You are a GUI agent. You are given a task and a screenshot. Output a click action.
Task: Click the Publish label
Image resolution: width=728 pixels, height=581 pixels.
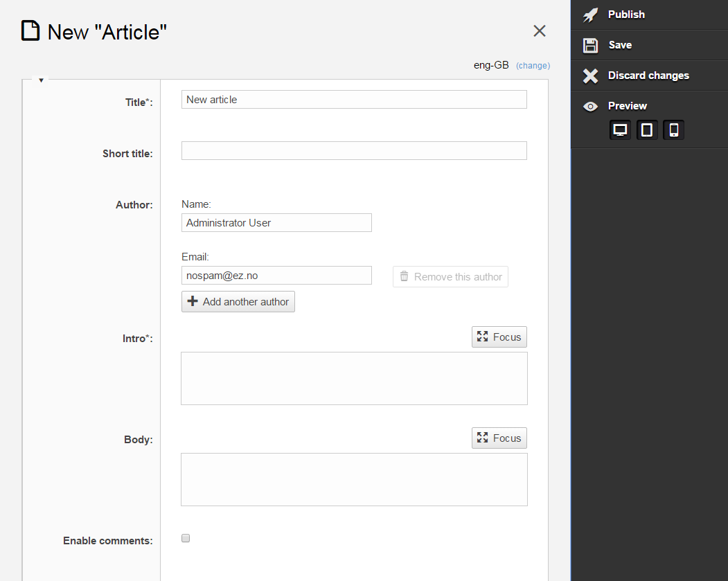(626, 15)
